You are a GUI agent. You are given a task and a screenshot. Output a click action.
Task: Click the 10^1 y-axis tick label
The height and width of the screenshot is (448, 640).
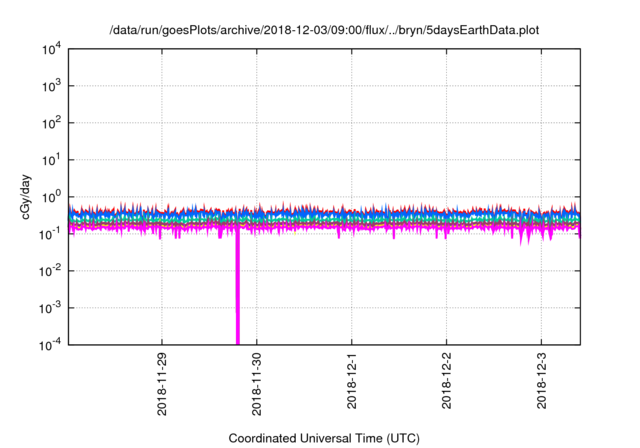[52, 160]
